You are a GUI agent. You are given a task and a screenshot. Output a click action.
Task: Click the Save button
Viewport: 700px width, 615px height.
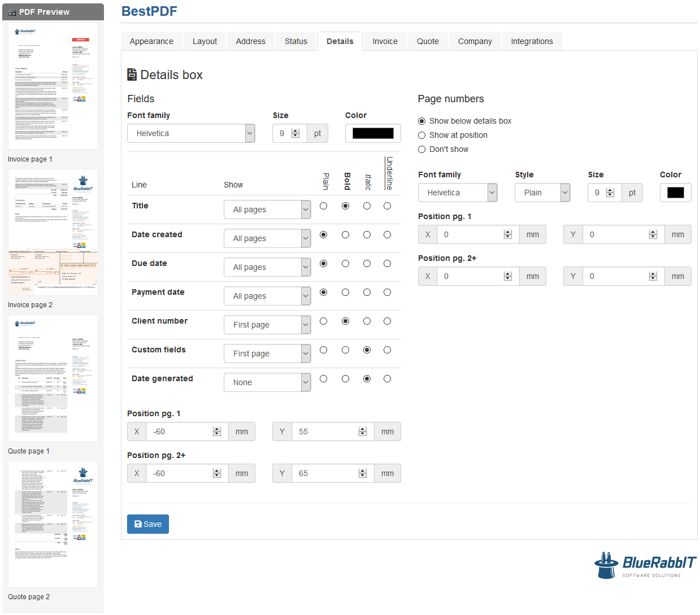pos(147,524)
